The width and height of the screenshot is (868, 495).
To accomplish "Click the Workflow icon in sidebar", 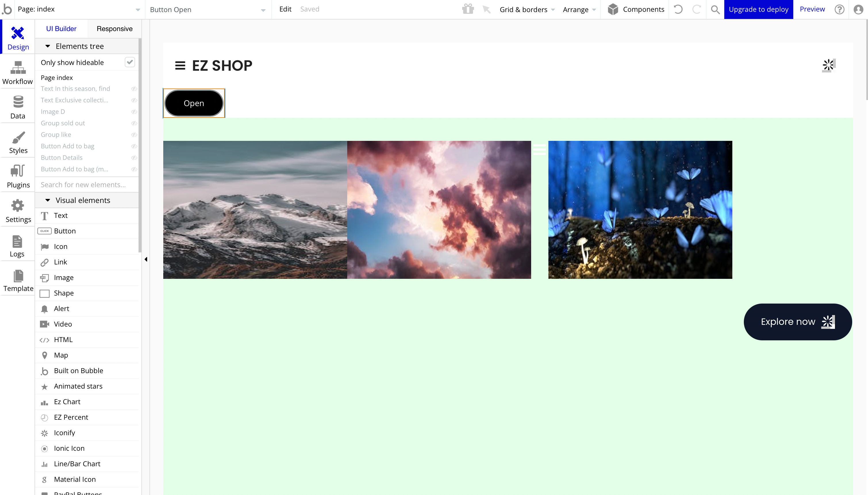I will [17, 71].
